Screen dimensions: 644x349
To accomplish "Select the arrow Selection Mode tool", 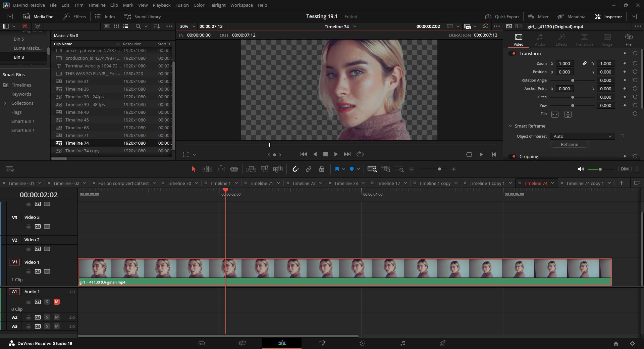I will tap(194, 169).
